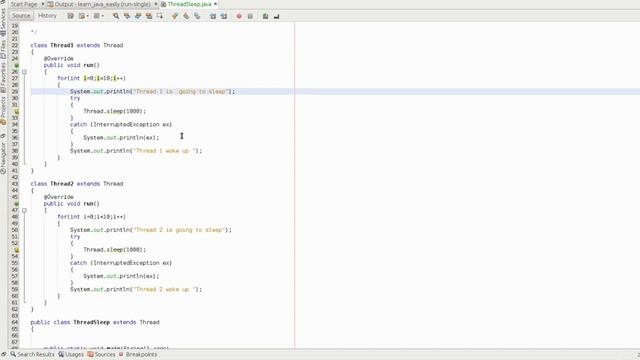This screenshot has width=640, height=360.
Task: Click the Previous Bookmark icon
Action: [175, 16]
